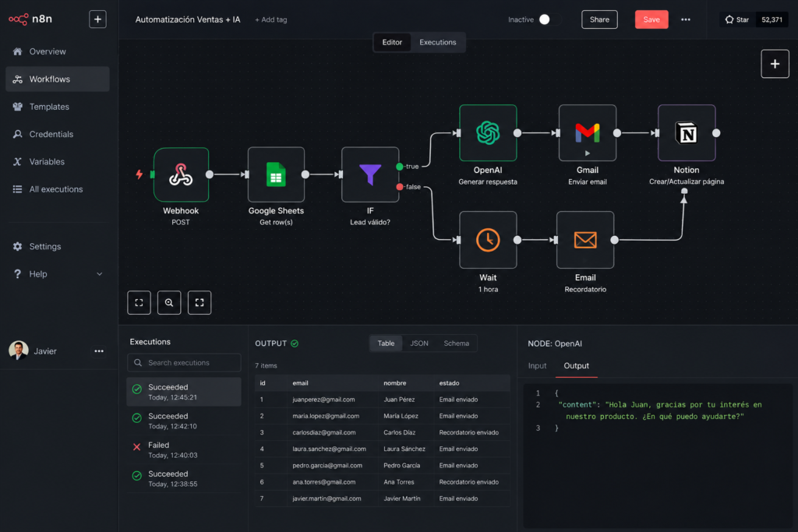Open the Variables section
The height and width of the screenshot is (532, 798).
[x=47, y=161]
